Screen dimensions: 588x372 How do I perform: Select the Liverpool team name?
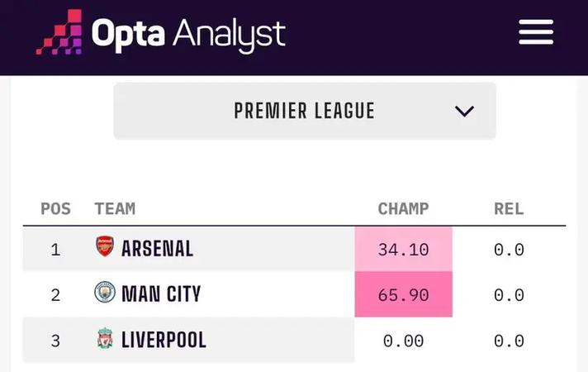pyautogui.click(x=164, y=340)
